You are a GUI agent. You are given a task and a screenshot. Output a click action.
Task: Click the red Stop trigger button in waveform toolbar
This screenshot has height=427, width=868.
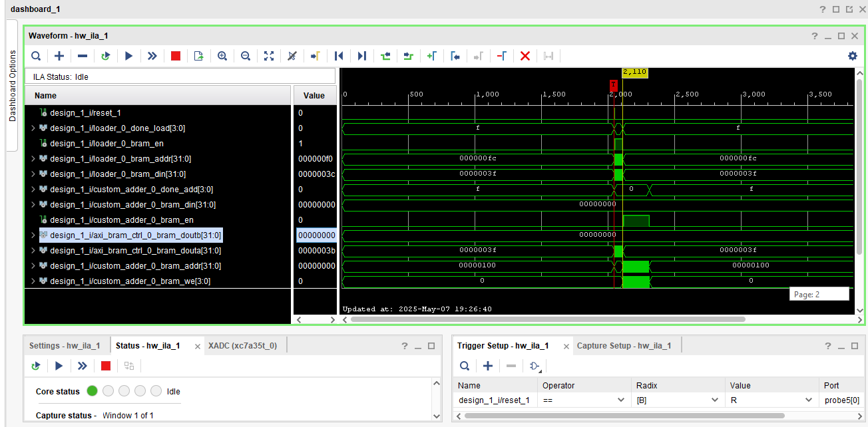[x=176, y=56]
